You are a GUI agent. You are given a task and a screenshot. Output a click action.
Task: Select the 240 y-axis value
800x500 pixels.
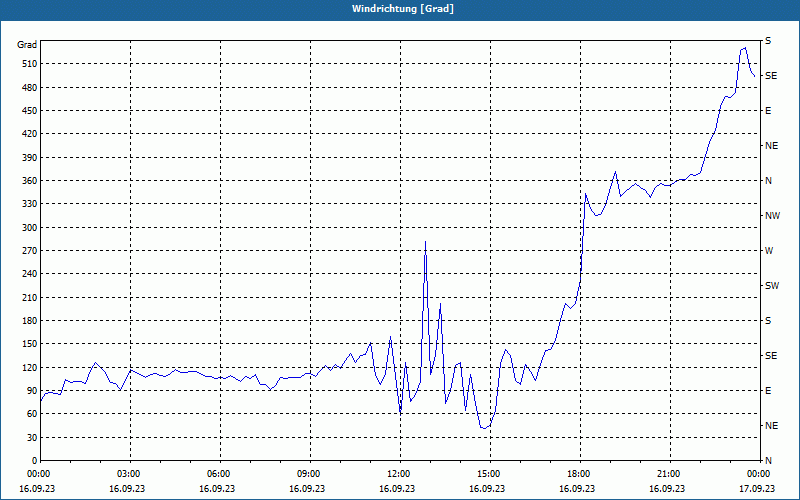(28, 273)
